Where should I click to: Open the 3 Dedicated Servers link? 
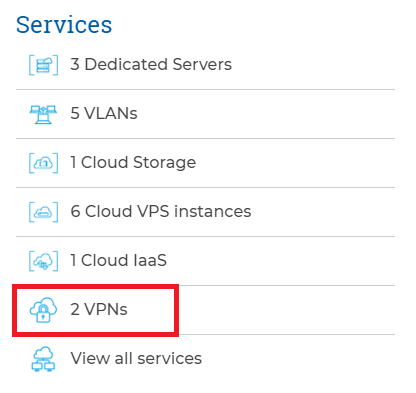(151, 64)
